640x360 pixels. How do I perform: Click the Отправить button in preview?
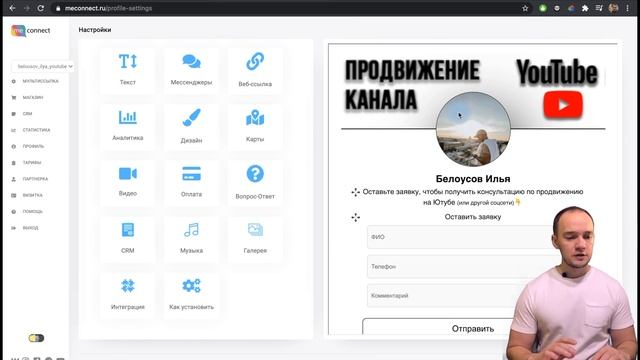473,327
